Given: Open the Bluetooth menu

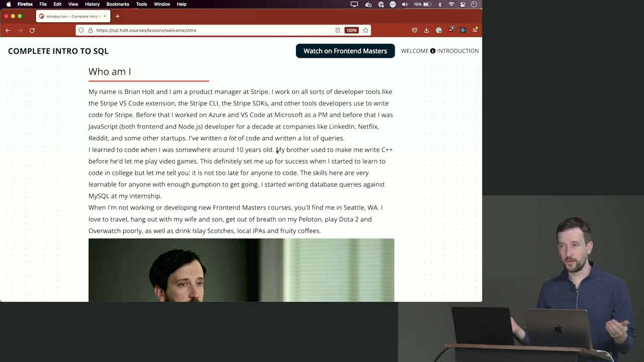Looking at the screenshot, I should coord(440,4).
